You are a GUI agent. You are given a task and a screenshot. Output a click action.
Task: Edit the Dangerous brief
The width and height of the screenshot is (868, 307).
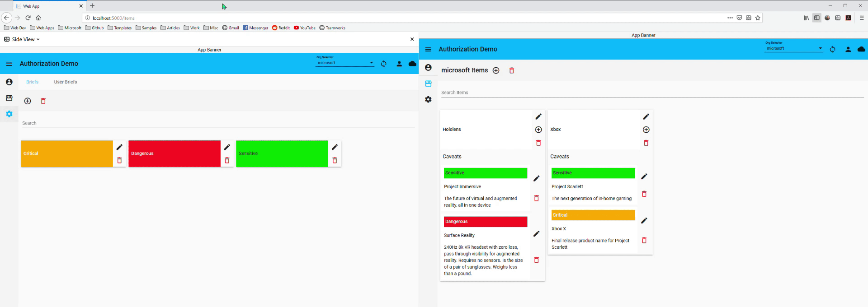pyautogui.click(x=227, y=147)
